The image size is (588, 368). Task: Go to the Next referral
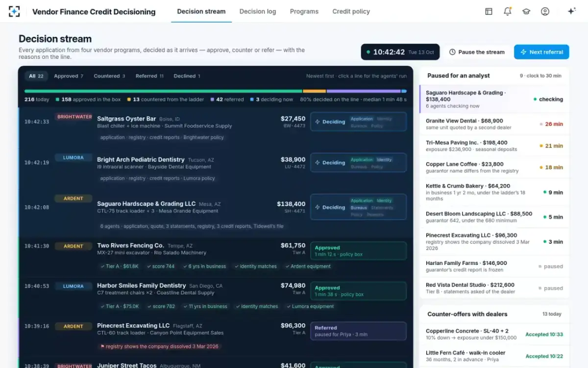tap(541, 52)
